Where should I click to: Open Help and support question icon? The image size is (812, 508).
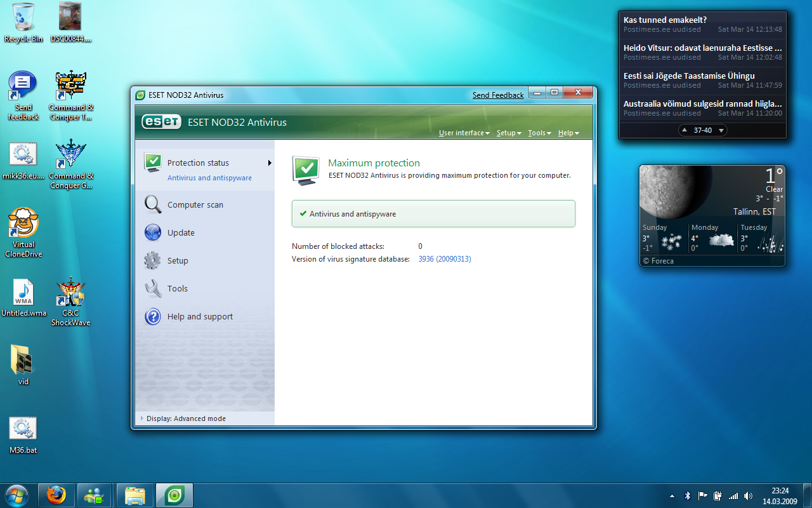(x=153, y=316)
